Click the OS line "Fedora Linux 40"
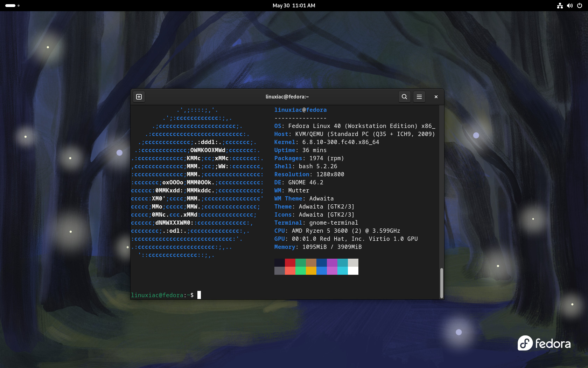Viewport: 588px width, 368px height. tap(355, 126)
